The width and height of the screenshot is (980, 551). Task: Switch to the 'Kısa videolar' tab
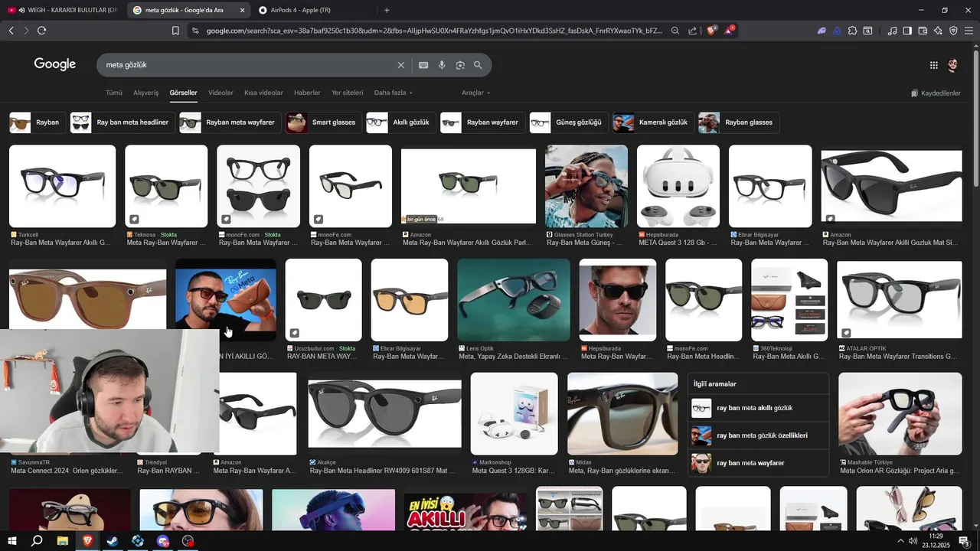263,93
